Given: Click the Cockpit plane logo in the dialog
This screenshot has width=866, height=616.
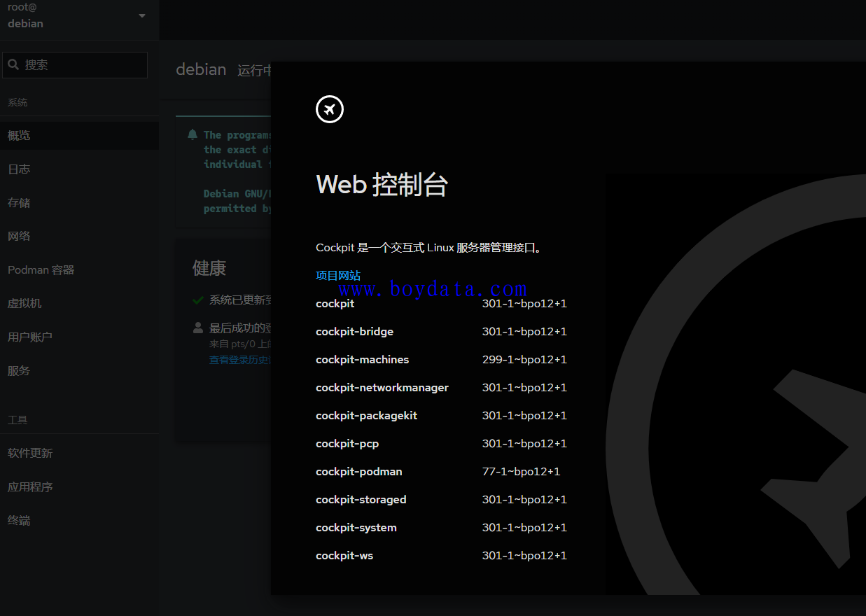Looking at the screenshot, I should tap(330, 109).
